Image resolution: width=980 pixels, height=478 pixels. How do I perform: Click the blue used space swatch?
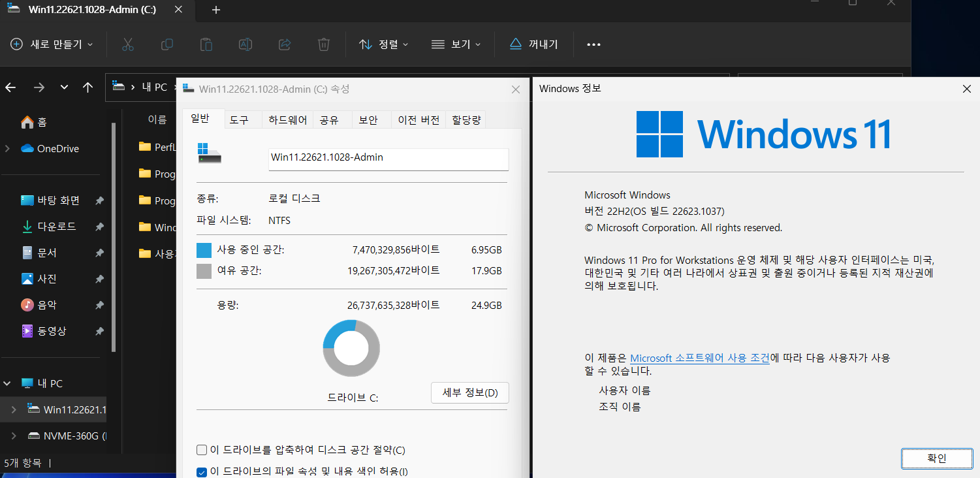[204, 250]
